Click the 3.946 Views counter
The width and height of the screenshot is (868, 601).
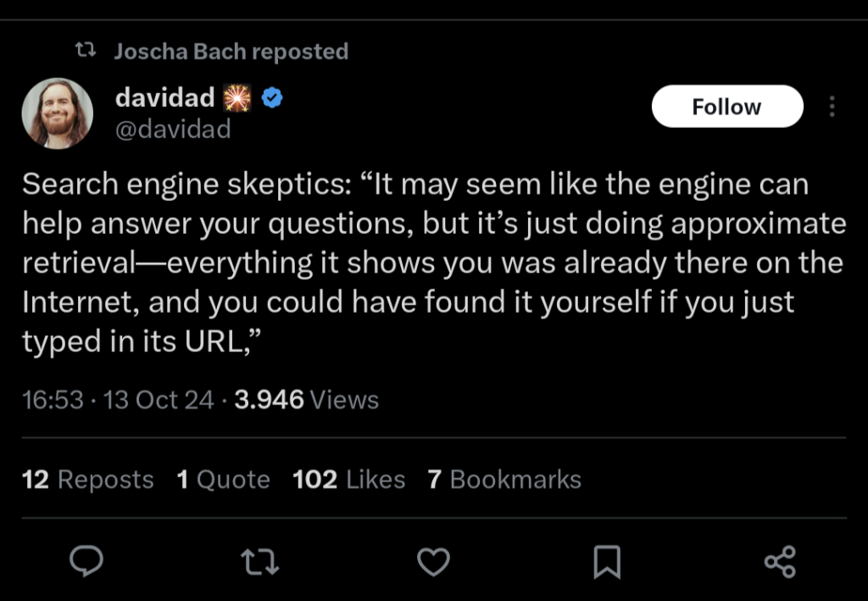(x=307, y=399)
